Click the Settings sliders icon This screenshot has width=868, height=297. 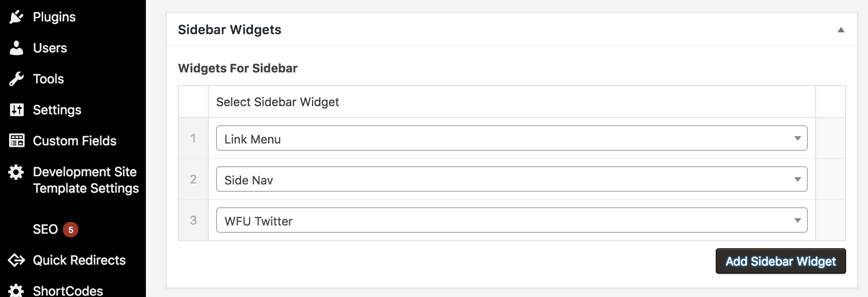(16, 110)
